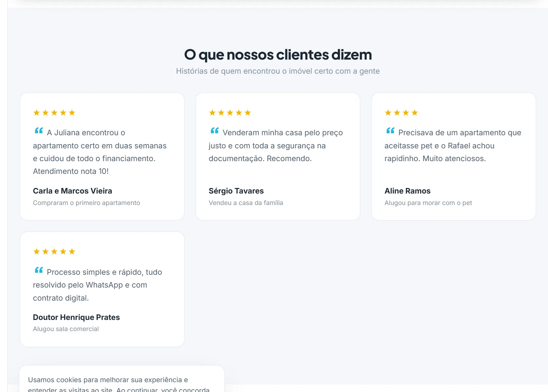
Task: Click the caption 'Alugou para morar com o pet'
Action: [x=428, y=203]
